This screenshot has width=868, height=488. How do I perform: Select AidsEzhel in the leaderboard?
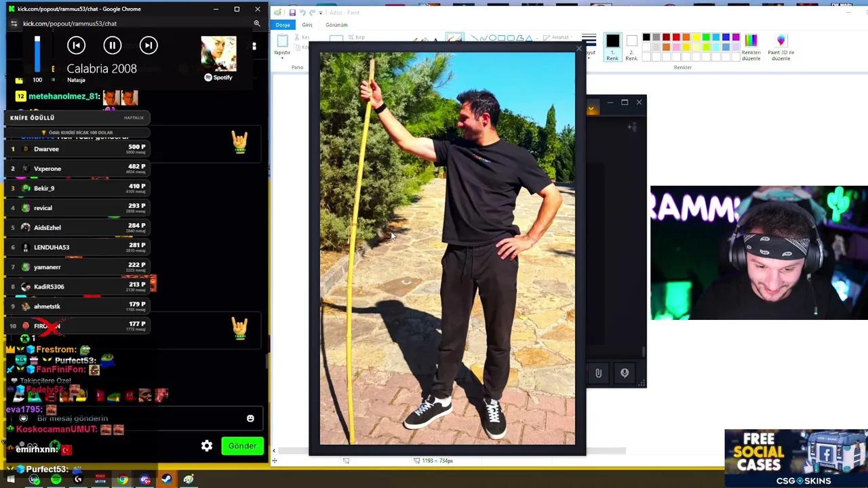click(77, 227)
